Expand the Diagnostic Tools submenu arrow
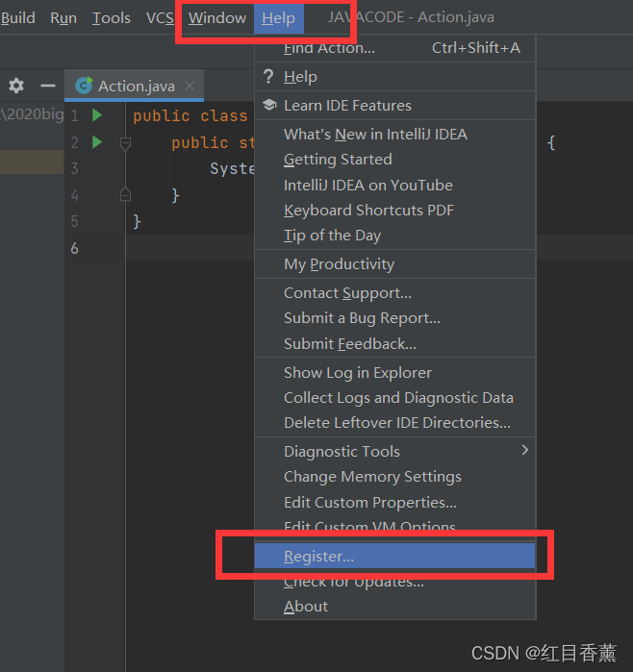This screenshot has width=633, height=672. (525, 450)
